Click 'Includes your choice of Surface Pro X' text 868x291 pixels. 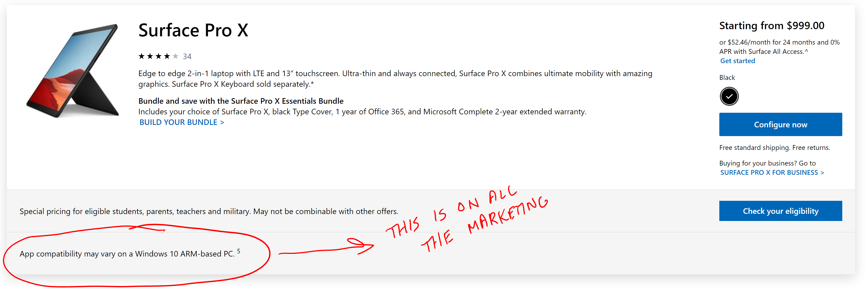[x=362, y=112]
